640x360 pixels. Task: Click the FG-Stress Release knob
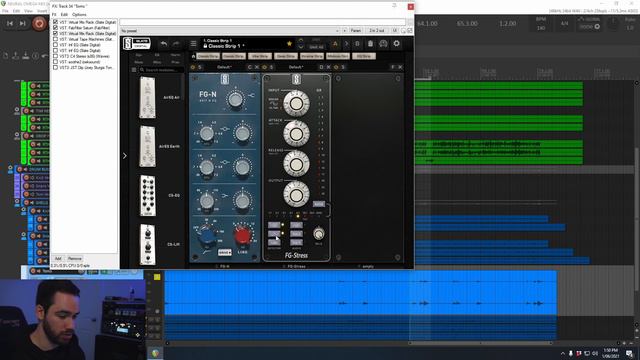[296, 164]
